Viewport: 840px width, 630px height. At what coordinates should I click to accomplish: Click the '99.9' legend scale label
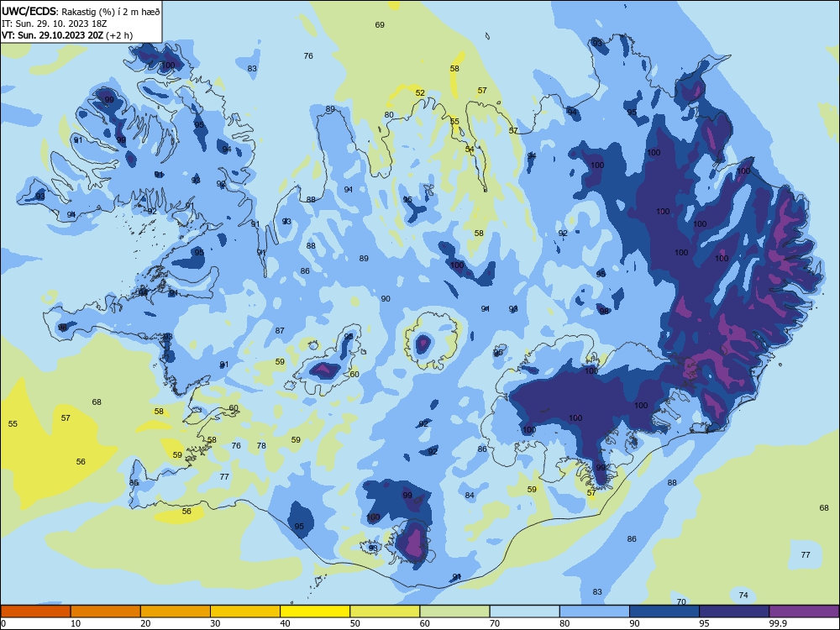coord(778,623)
